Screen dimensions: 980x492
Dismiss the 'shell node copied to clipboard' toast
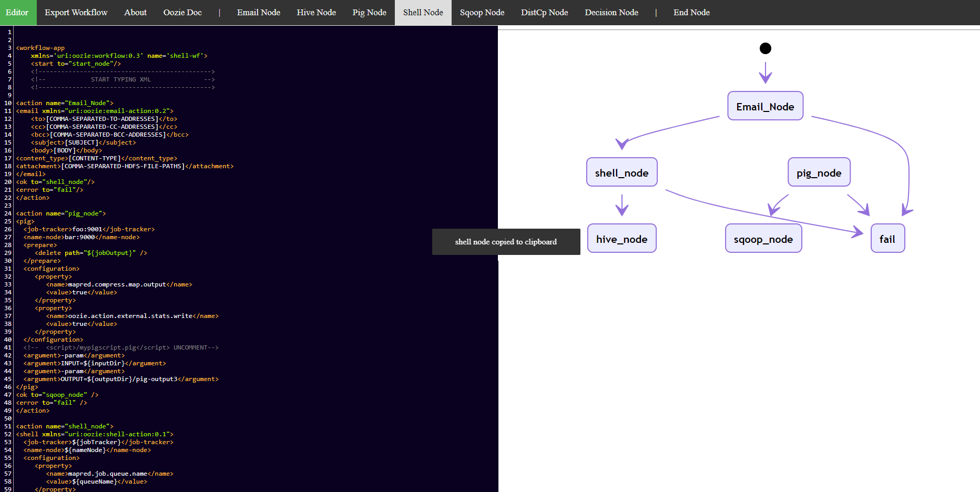pyautogui.click(x=506, y=242)
